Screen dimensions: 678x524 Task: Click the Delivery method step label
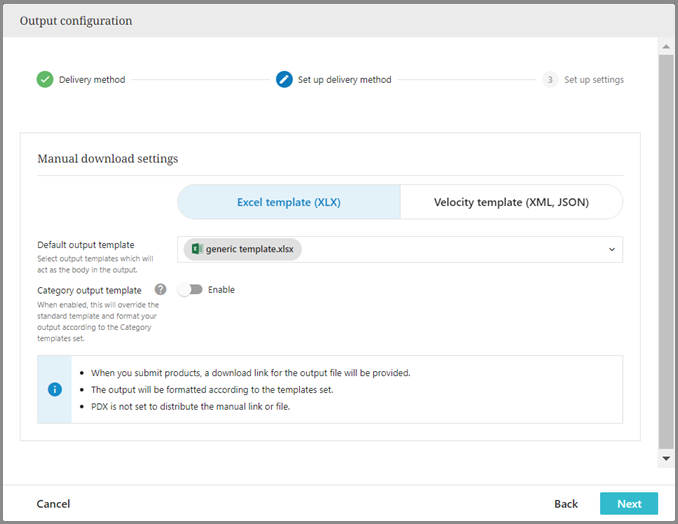coord(92,80)
